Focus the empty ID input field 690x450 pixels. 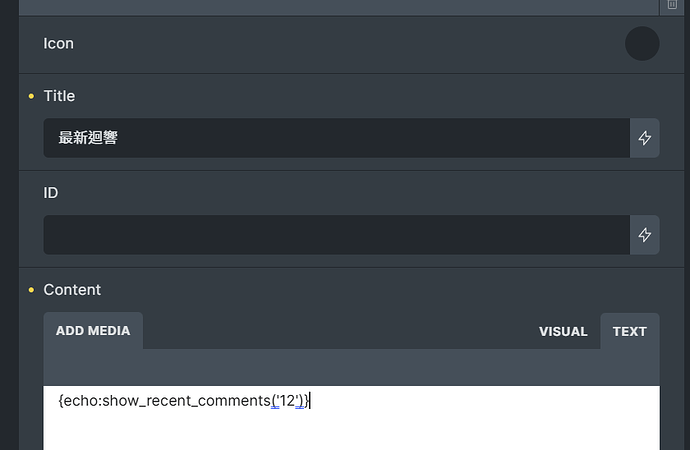[x=337, y=234]
